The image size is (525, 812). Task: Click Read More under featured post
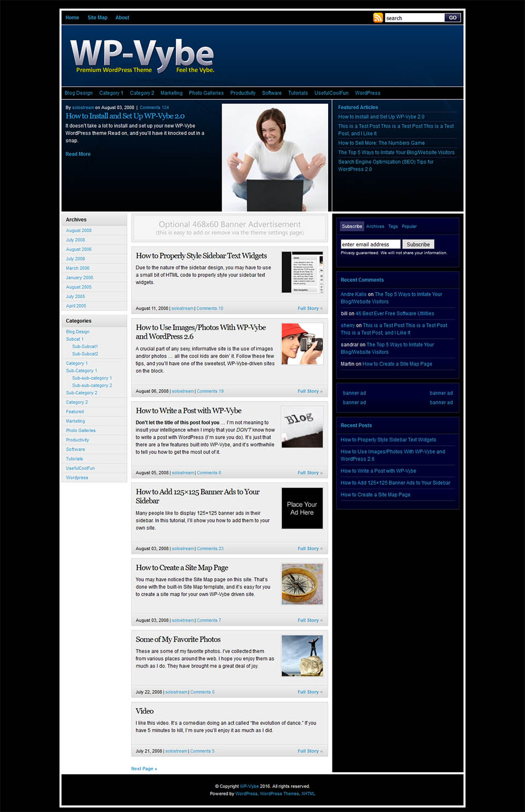(x=78, y=154)
